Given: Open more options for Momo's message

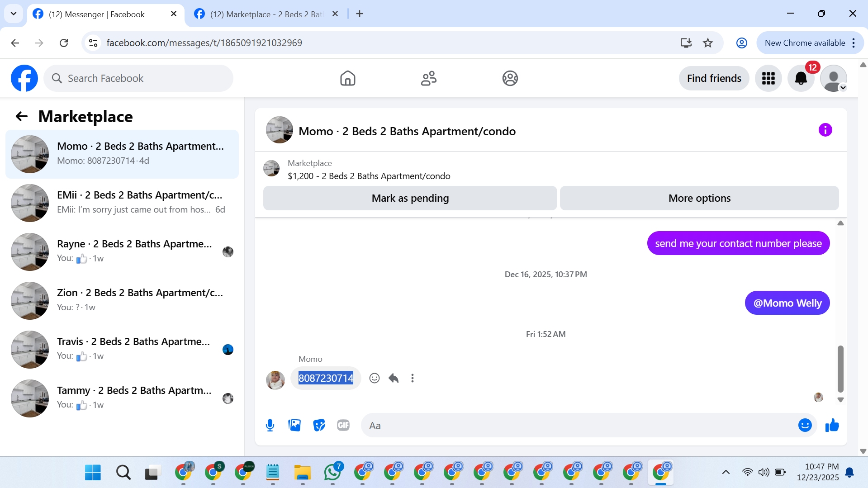Looking at the screenshot, I should point(412,378).
